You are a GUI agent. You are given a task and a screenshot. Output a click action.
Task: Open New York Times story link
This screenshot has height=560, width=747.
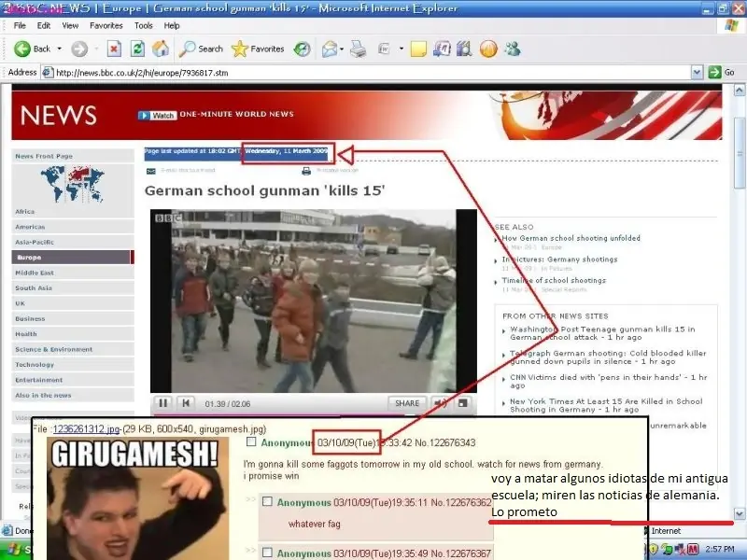point(606,405)
